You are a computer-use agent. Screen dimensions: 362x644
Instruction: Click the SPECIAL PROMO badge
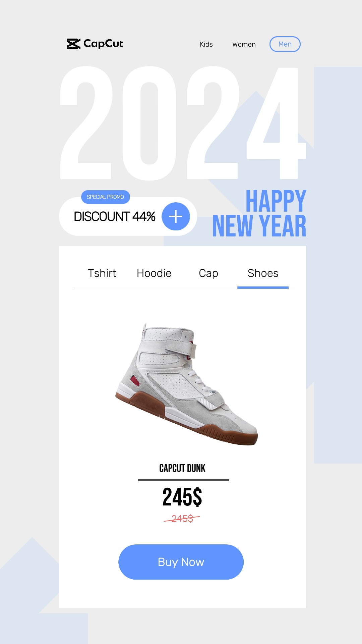point(105,197)
